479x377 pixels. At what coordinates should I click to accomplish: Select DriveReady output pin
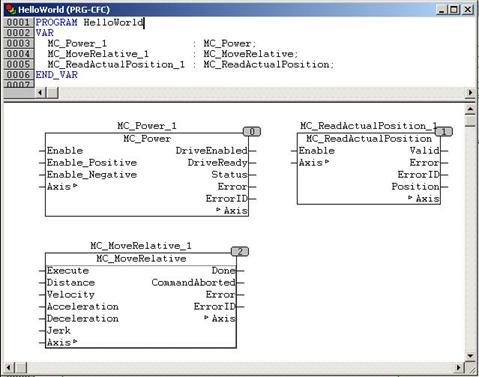218,163
